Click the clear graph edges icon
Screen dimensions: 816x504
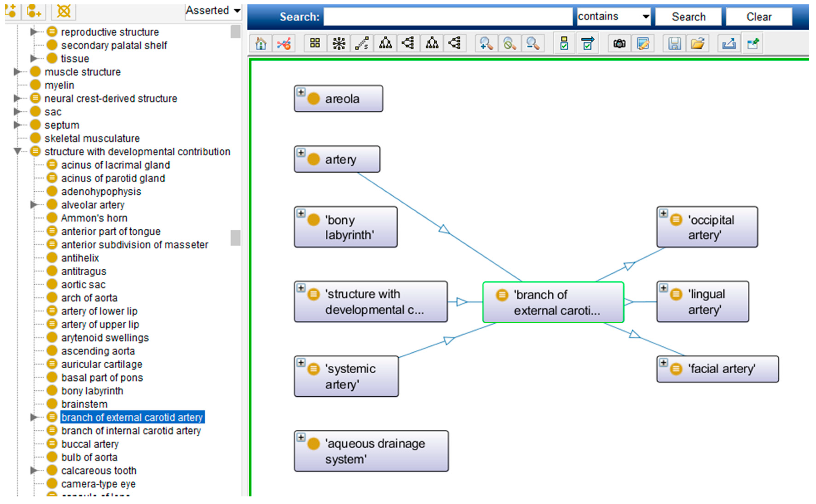point(284,44)
